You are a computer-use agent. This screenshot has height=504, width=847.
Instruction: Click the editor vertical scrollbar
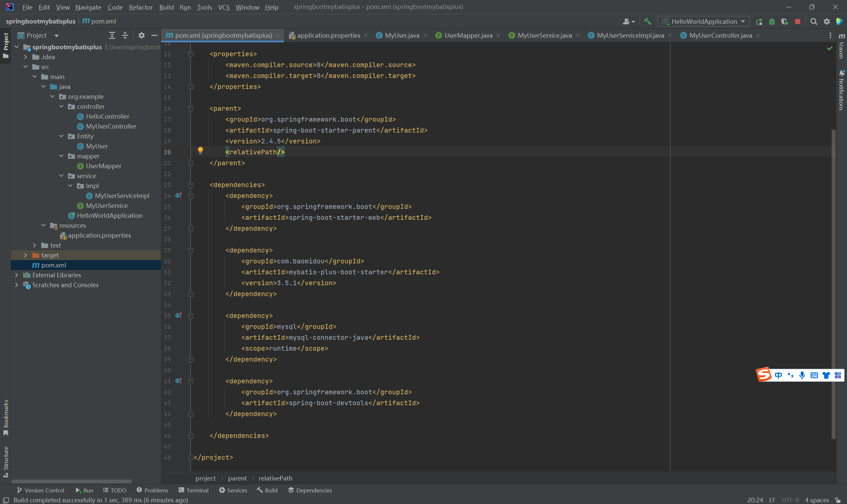tap(833, 272)
